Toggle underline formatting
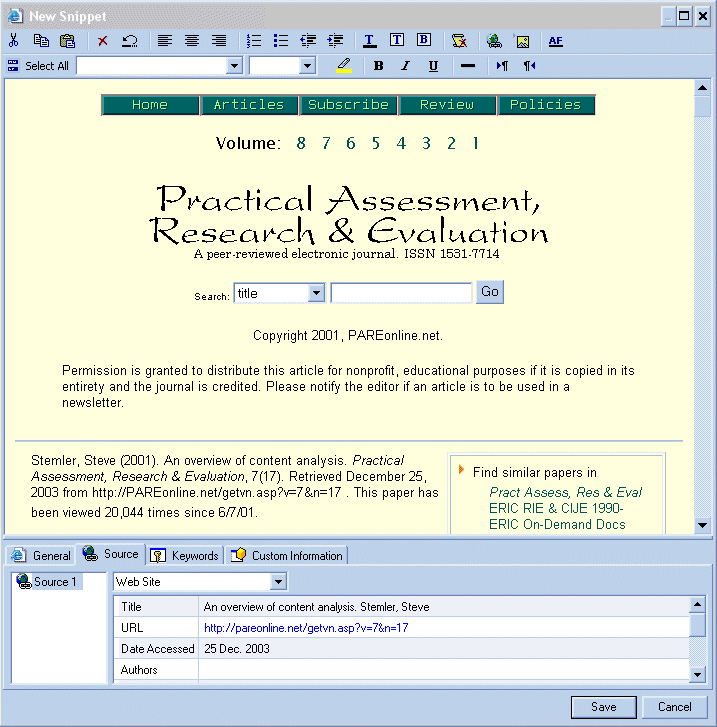 tap(433, 66)
